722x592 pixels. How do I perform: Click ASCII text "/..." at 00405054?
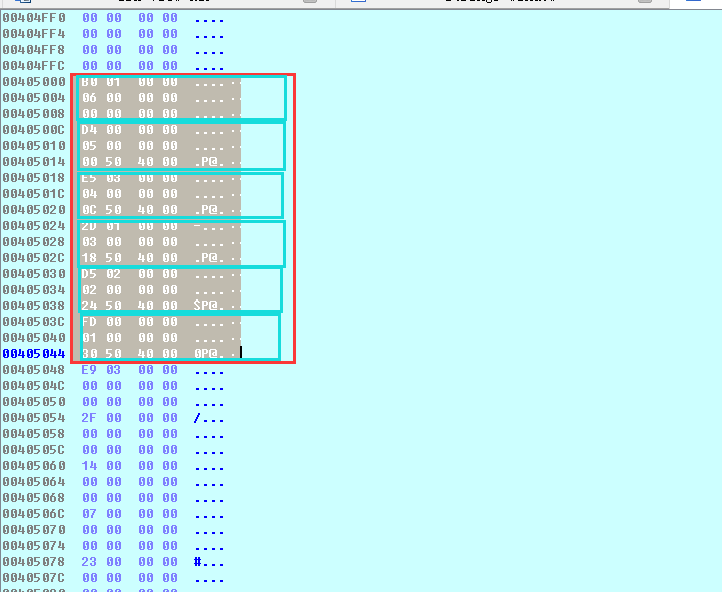point(209,418)
